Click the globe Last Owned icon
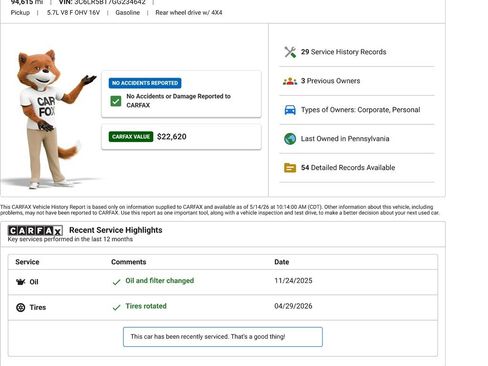This screenshot has height=366, width=488. (x=290, y=139)
